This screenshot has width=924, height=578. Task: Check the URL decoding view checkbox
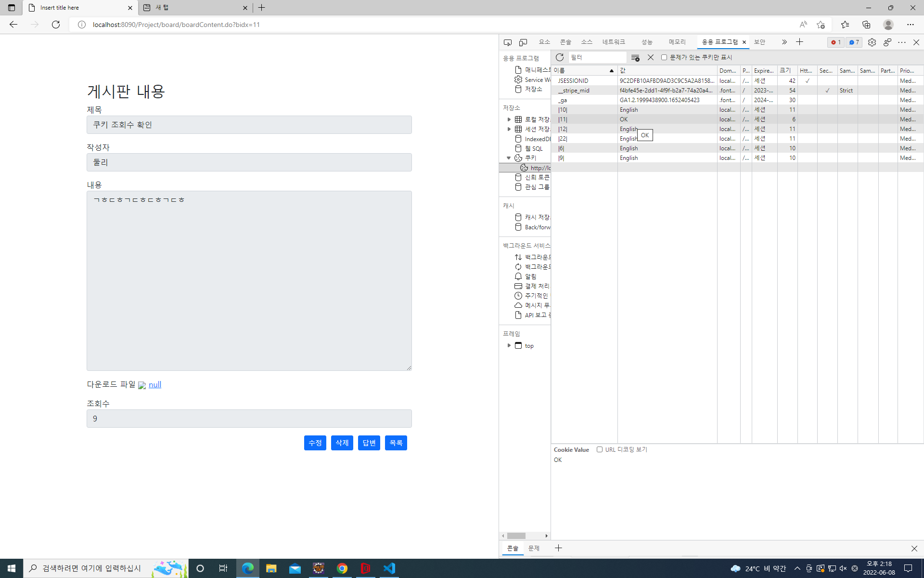point(600,449)
